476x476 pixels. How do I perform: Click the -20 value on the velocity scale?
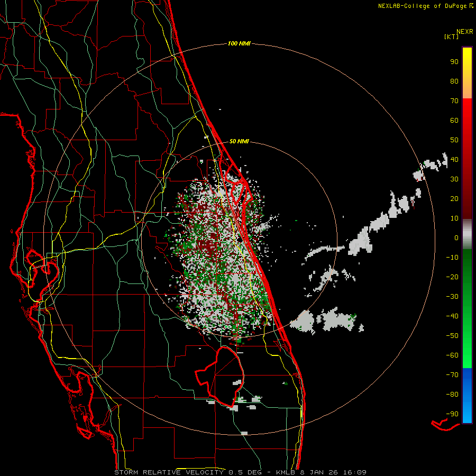click(452, 277)
